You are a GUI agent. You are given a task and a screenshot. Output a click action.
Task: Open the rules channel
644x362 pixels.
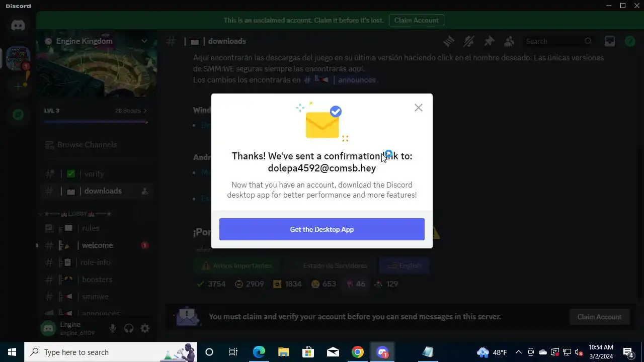tap(96, 228)
